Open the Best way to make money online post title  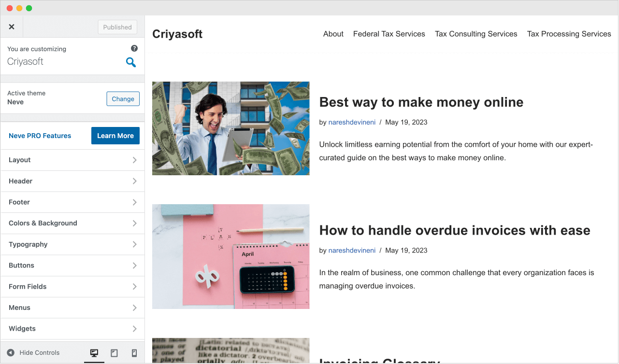(x=421, y=102)
